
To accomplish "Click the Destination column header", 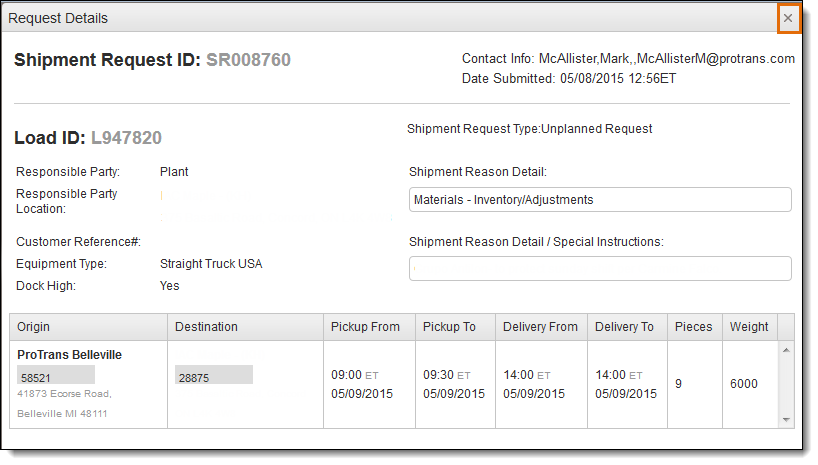I will [x=245, y=327].
